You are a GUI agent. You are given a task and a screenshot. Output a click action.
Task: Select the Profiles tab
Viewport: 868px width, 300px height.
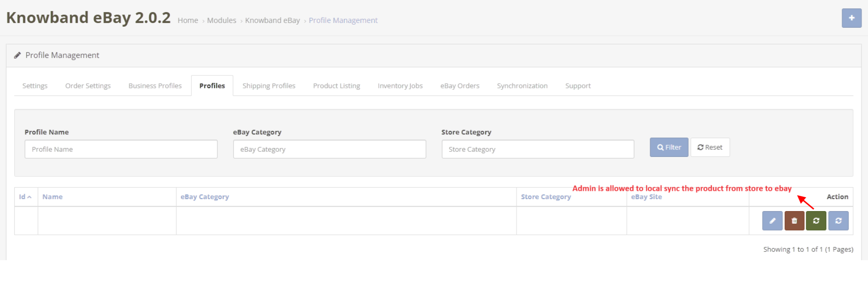(x=212, y=86)
